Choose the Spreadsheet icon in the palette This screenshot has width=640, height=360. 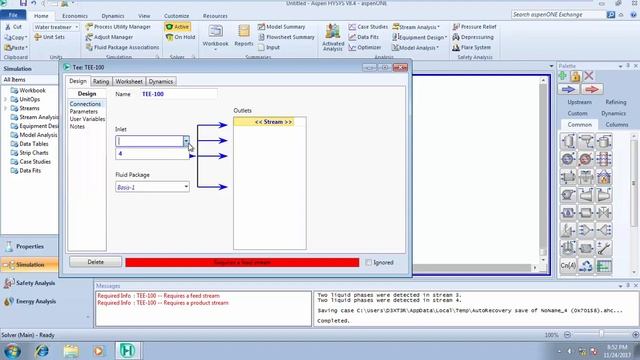coord(604,266)
